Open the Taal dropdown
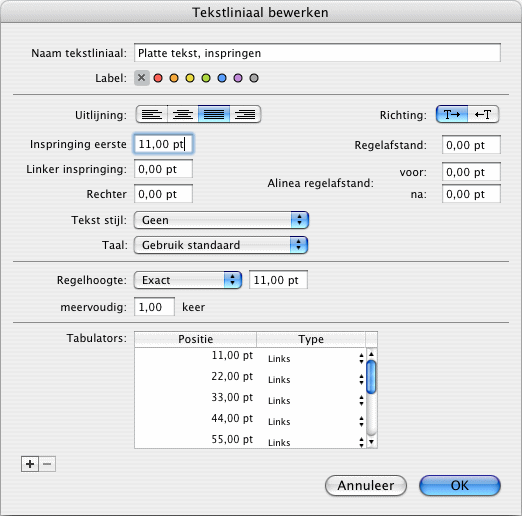522x516 pixels. pyautogui.click(x=221, y=245)
